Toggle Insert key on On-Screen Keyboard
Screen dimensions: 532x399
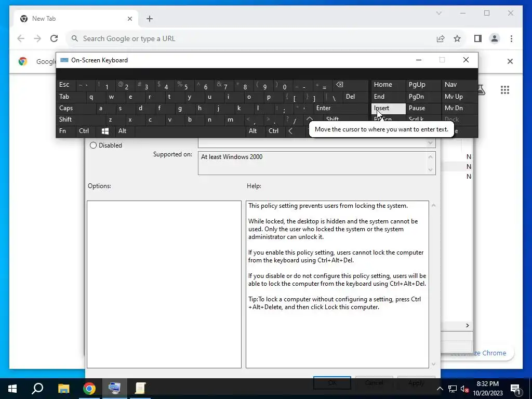(x=389, y=108)
